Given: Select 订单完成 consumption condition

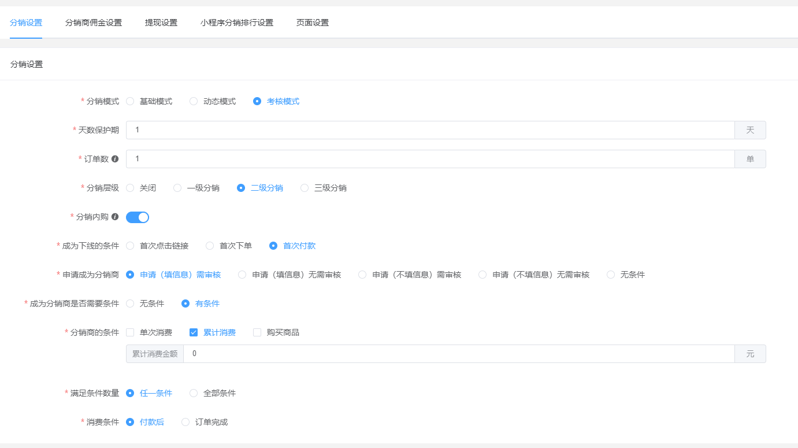Looking at the screenshot, I should [x=186, y=422].
